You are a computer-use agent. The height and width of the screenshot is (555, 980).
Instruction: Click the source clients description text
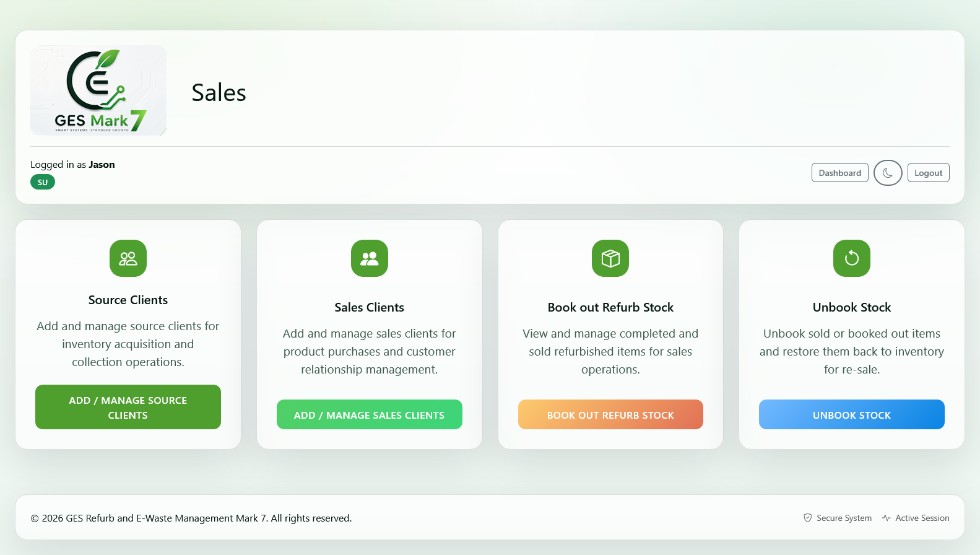tap(128, 344)
